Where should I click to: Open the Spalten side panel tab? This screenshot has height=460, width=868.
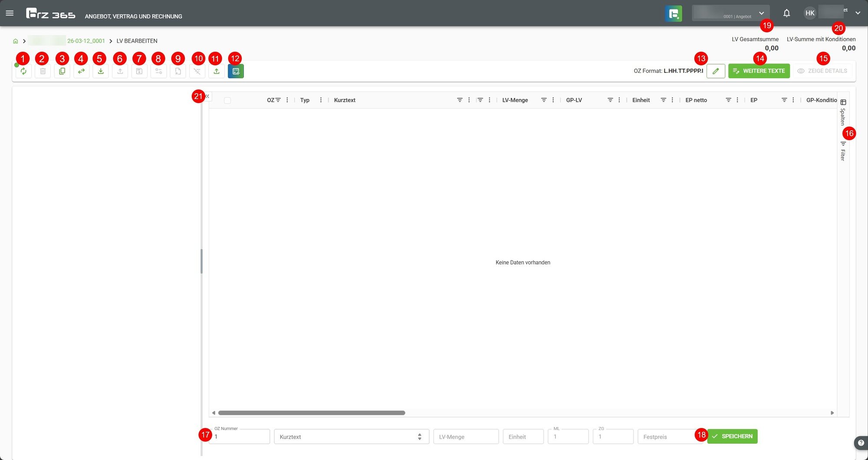point(843,112)
